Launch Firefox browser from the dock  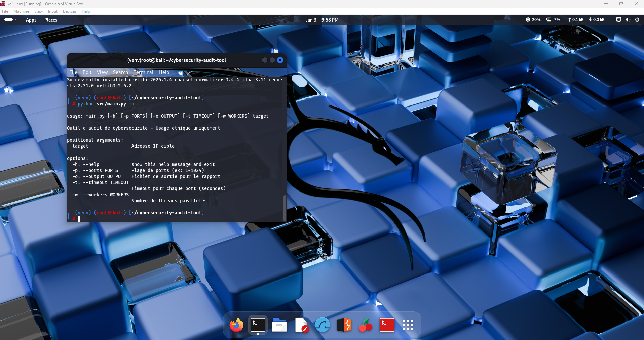236,325
